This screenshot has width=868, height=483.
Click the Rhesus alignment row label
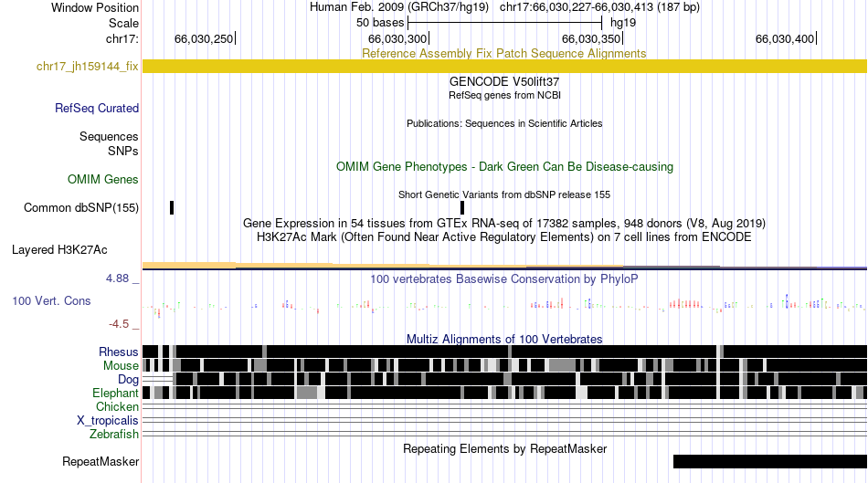(x=119, y=352)
